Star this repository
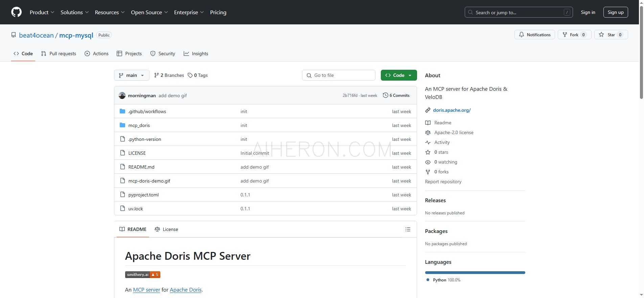Image resolution: width=644 pixels, height=298 pixels. point(611,35)
